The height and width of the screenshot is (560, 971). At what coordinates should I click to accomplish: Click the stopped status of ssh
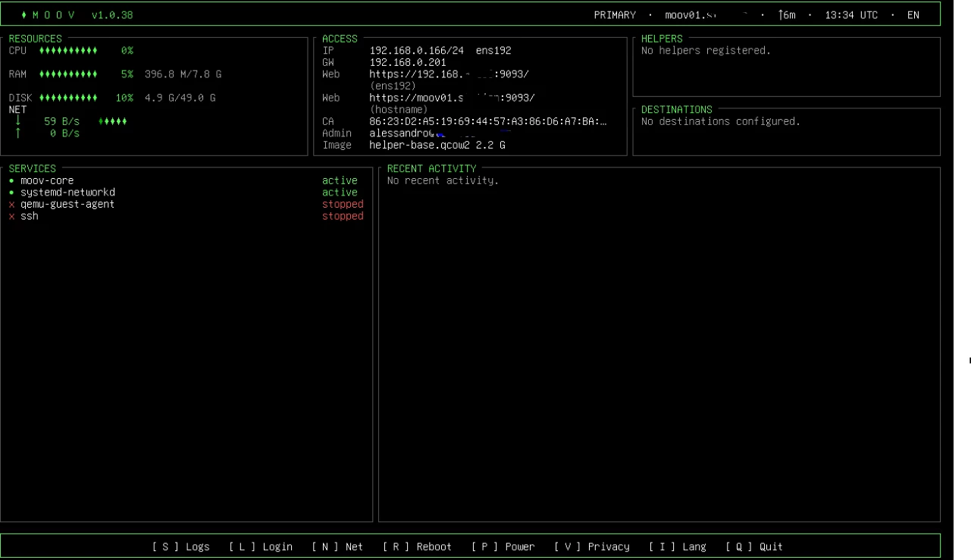point(343,216)
